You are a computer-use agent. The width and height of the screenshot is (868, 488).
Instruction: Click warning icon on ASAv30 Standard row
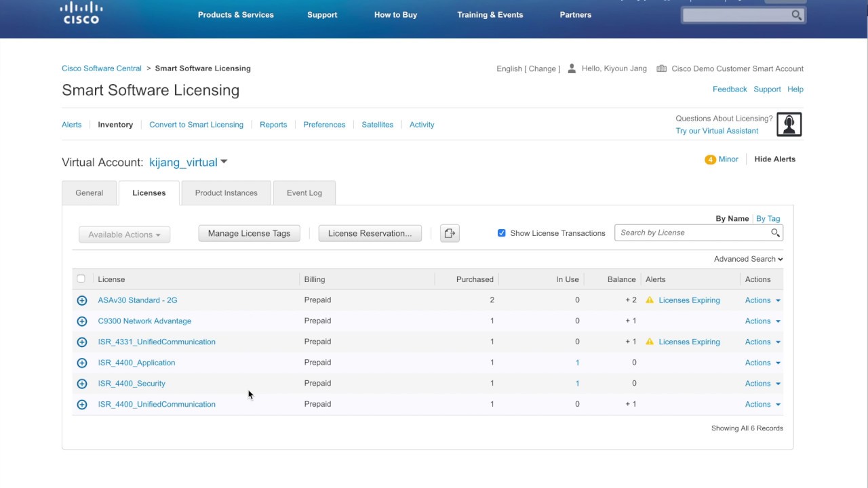point(650,300)
